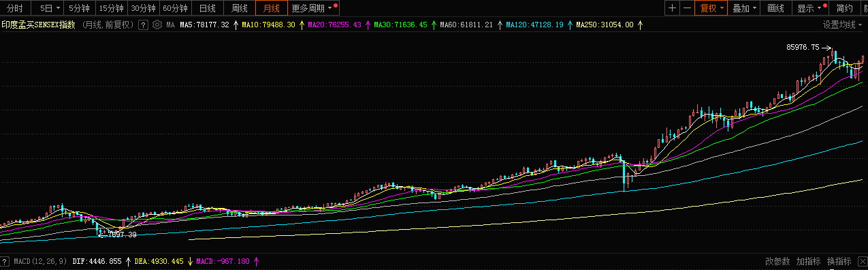868x270 pixels.
Task: Click the yellow MA10:79488.30 value
Action: 268,25
